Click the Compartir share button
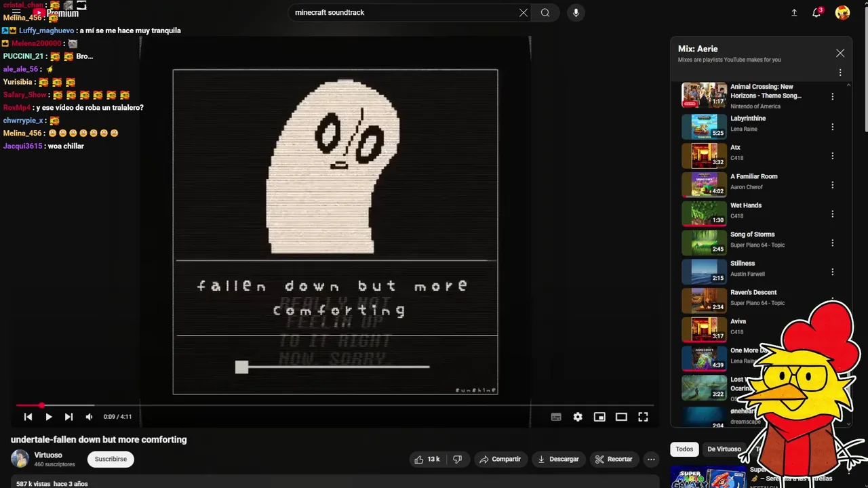Viewport: 868px width, 488px height. coord(500,459)
